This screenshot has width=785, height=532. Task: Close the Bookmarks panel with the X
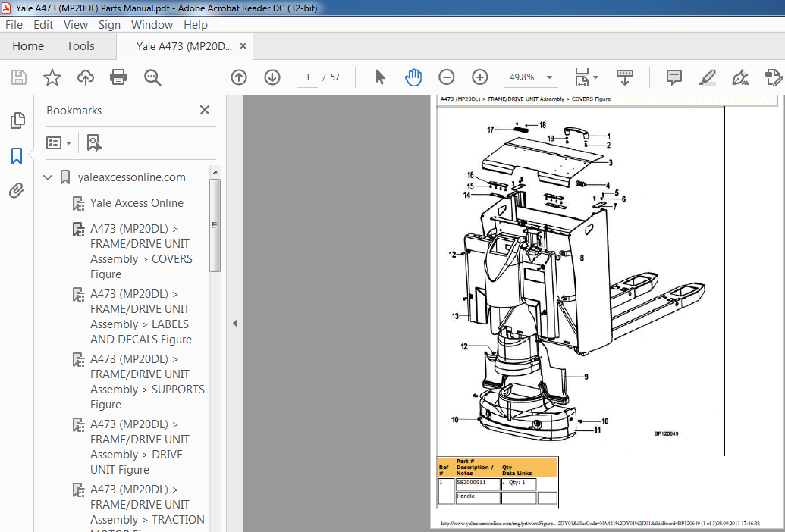(x=205, y=110)
